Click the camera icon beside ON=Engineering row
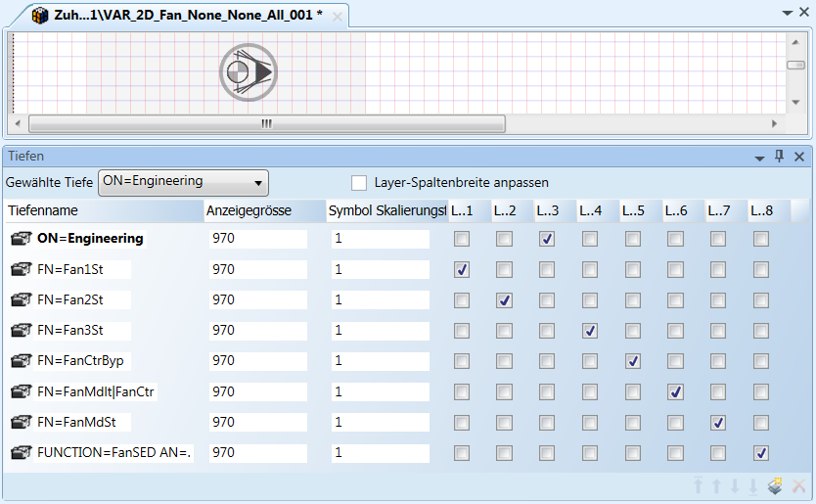 (x=22, y=239)
